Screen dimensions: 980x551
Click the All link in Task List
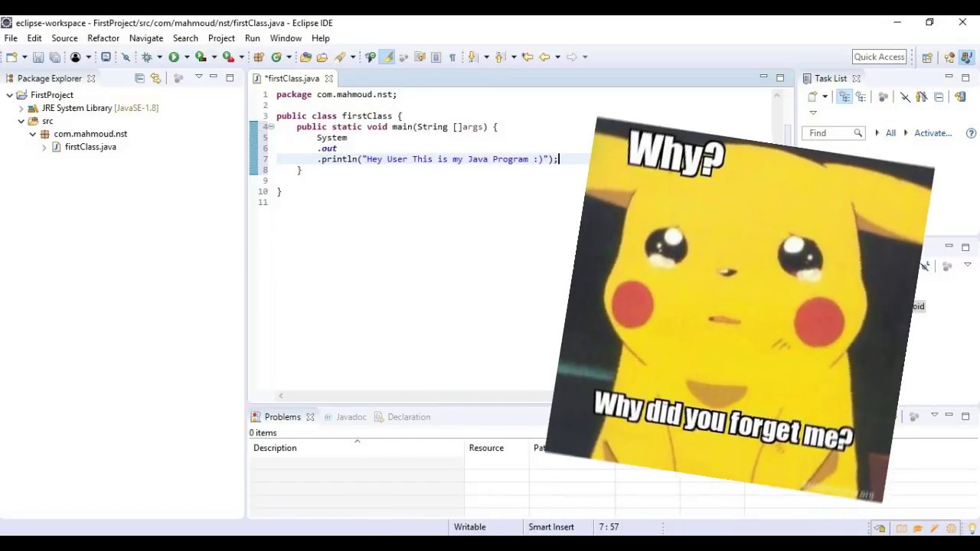(890, 133)
